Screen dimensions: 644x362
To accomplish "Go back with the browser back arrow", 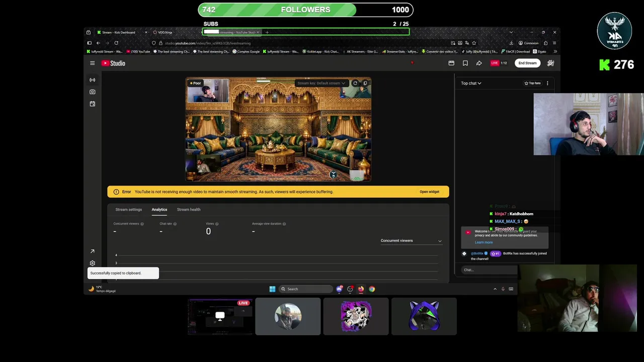I will [x=98, y=43].
